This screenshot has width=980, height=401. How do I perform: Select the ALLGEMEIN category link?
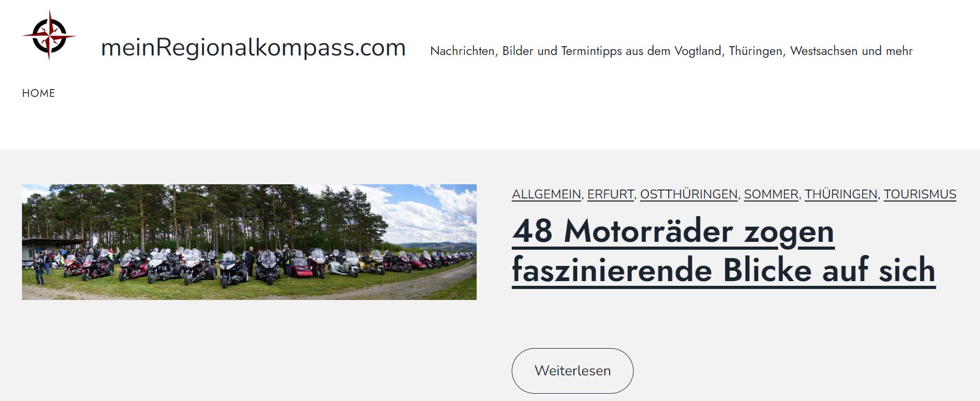point(546,194)
